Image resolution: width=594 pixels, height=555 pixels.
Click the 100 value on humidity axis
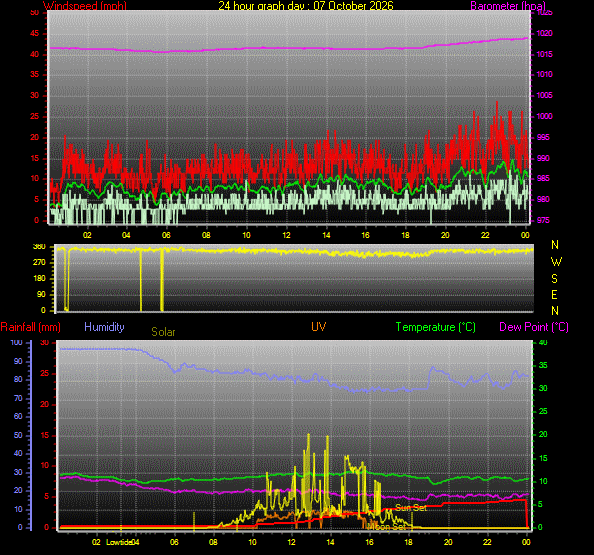click(x=16, y=342)
